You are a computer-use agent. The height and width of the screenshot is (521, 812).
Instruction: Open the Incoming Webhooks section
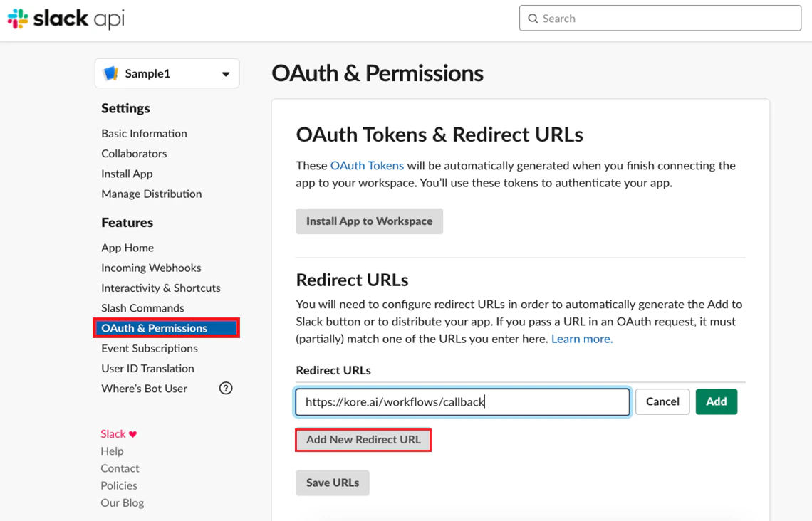151,268
